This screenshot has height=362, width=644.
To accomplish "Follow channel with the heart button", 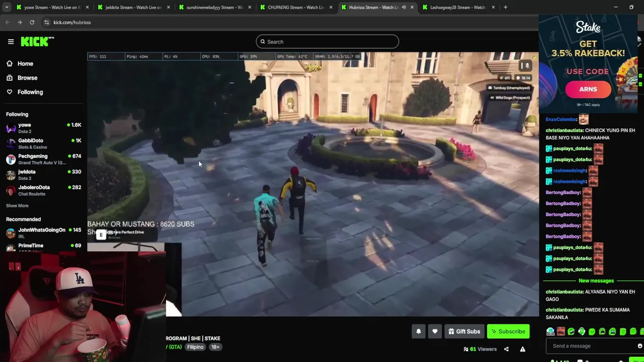I will point(435,331).
